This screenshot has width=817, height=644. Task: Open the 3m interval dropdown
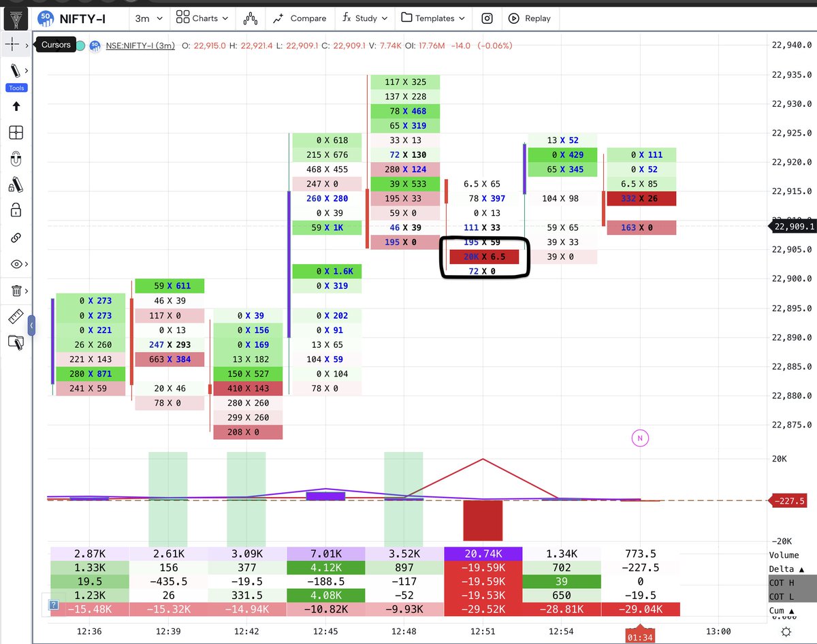click(x=148, y=18)
